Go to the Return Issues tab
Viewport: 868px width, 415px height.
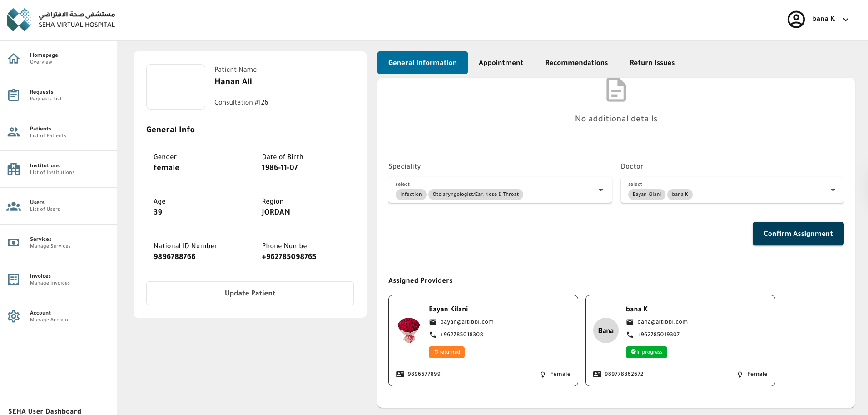(x=652, y=63)
